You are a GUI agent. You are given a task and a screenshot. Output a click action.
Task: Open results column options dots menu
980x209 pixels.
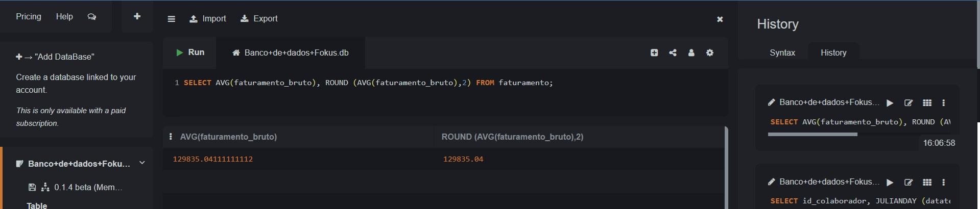[x=171, y=137]
